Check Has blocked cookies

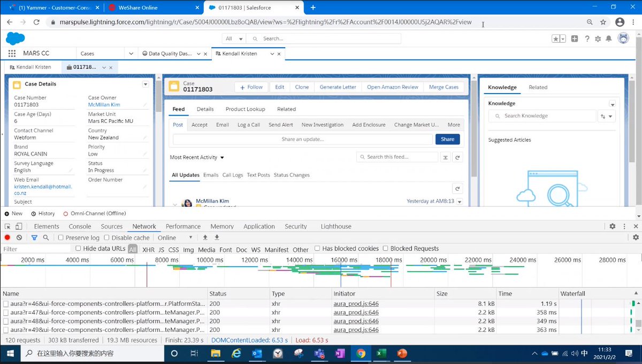tap(317, 249)
